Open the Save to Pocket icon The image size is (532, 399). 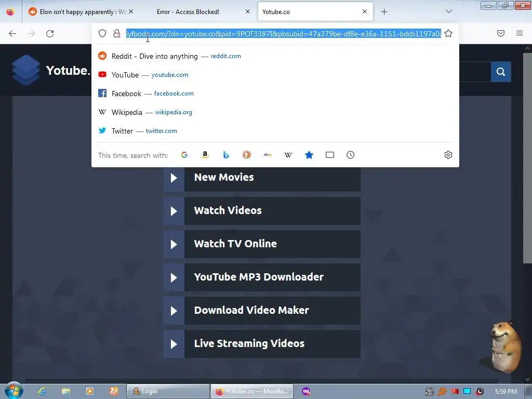tap(501, 33)
